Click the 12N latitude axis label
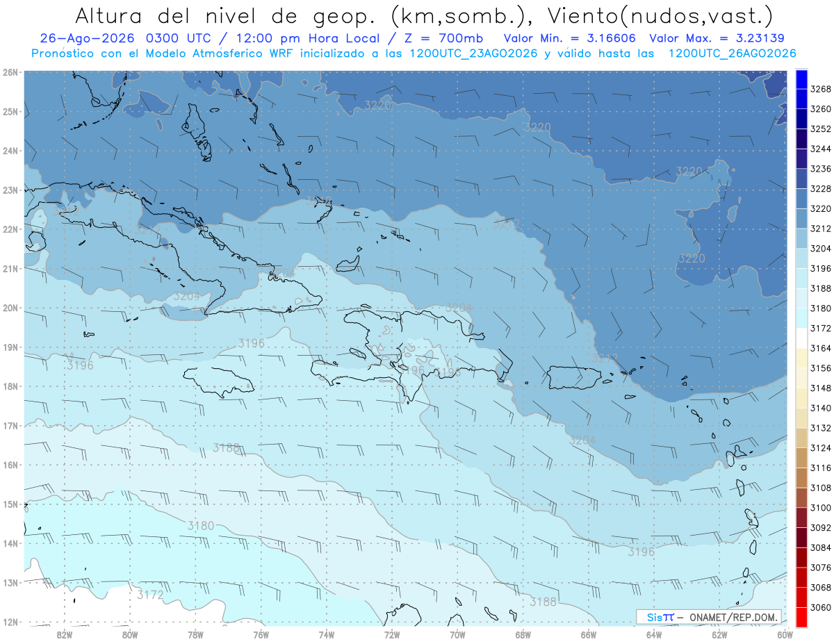Image resolution: width=834 pixels, height=644 pixels. point(10,622)
